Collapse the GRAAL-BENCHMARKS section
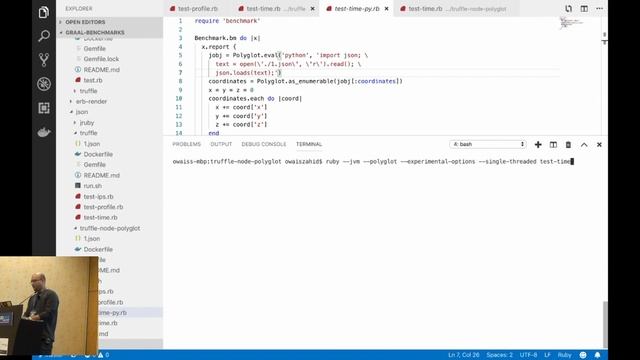Image resolution: width=640 pixels, height=360 pixels. pos(110,32)
